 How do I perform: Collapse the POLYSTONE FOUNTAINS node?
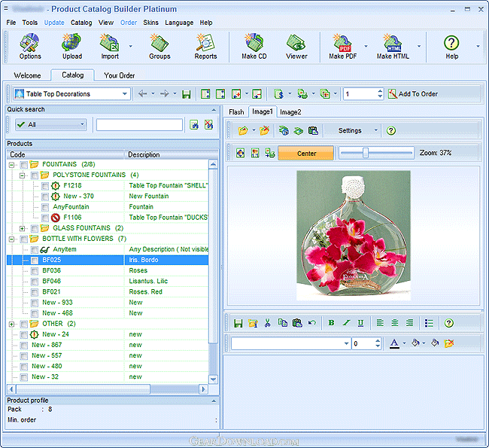[x=22, y=175]
